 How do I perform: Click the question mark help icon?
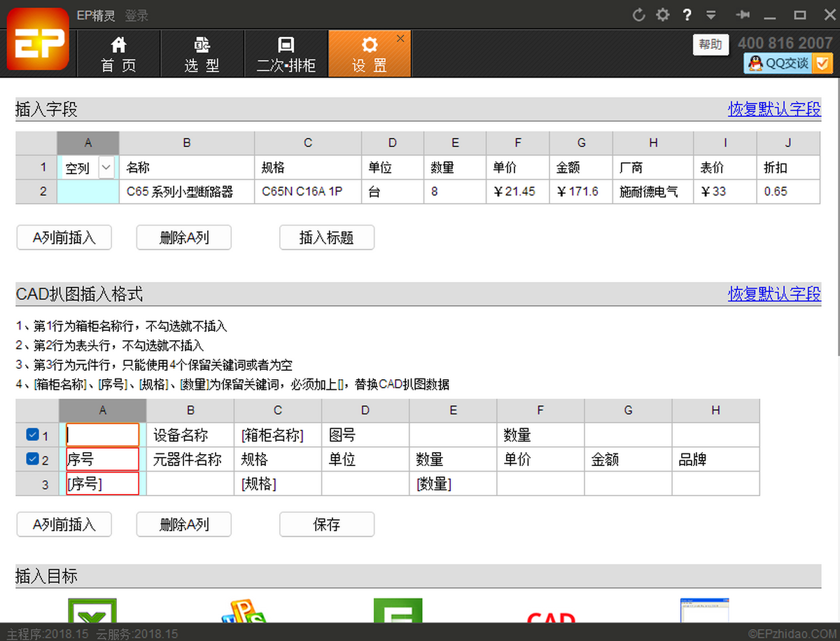[687, 15]
